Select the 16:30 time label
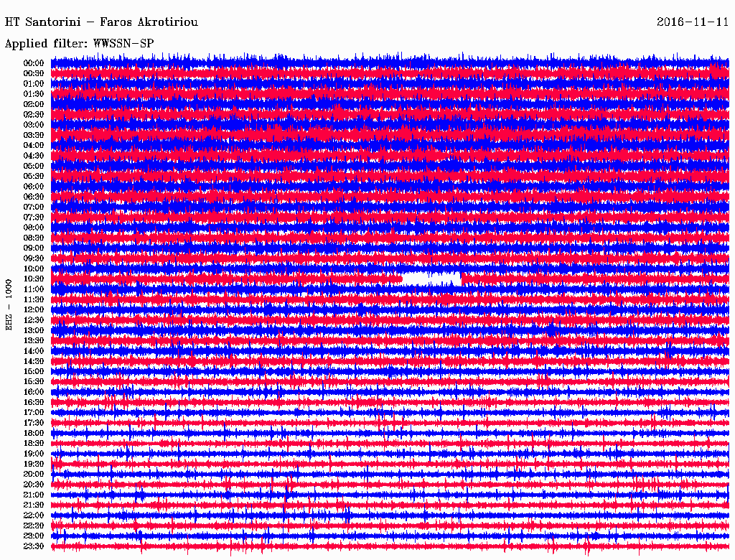The width and height of the screenshot is (735, 560). coord(34,403)
